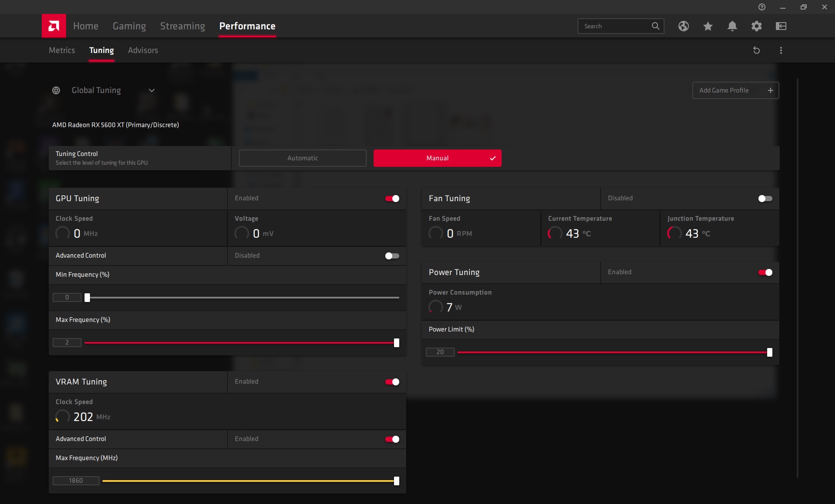Click the Power Tuning heading
Screen dimensions: 835x504
click(x=454, y=272)
